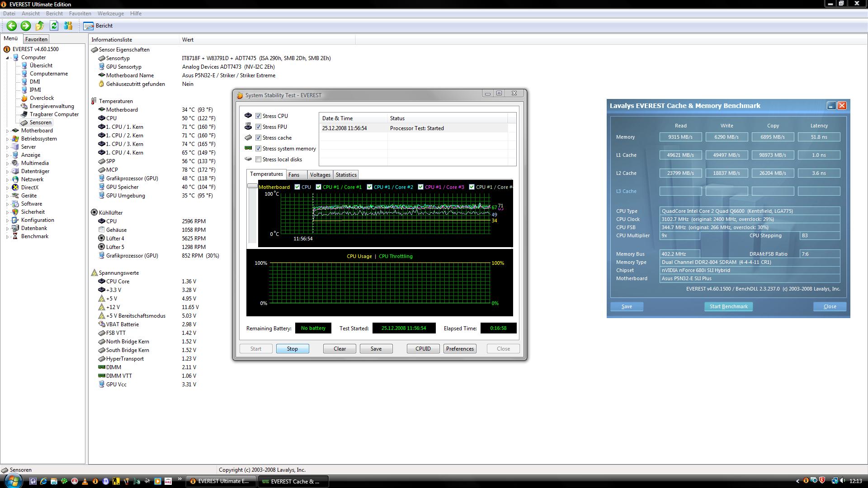868x488 pixels.
Task: Click the green back arrow toolbar icon
Action: (12, 26)
